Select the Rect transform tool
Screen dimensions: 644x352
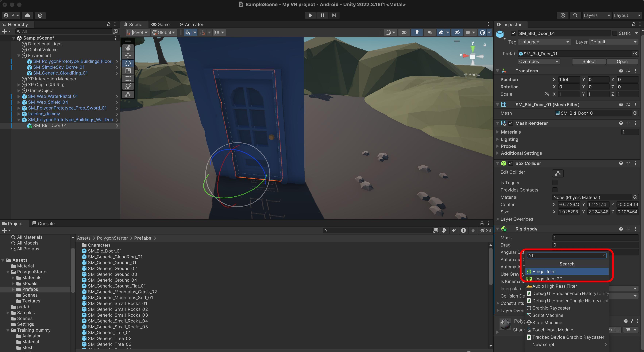[x=128, y=79]
